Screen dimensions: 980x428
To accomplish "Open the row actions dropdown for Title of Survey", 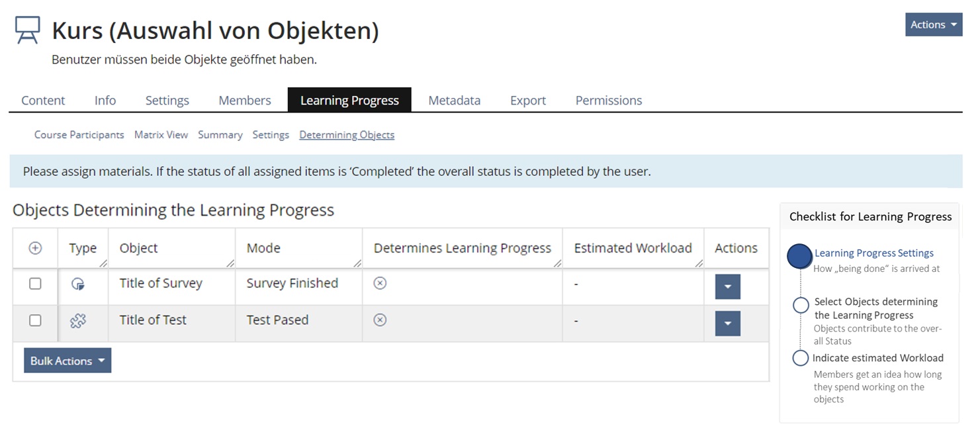I will tap(727, 287).
